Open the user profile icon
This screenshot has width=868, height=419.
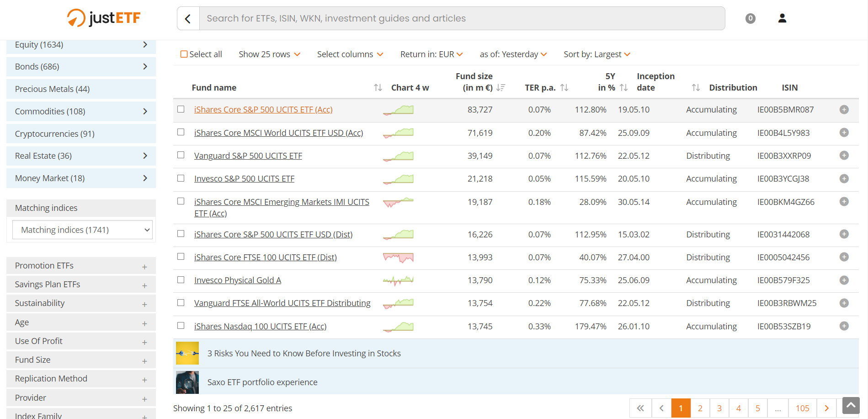tap(782, 18)
